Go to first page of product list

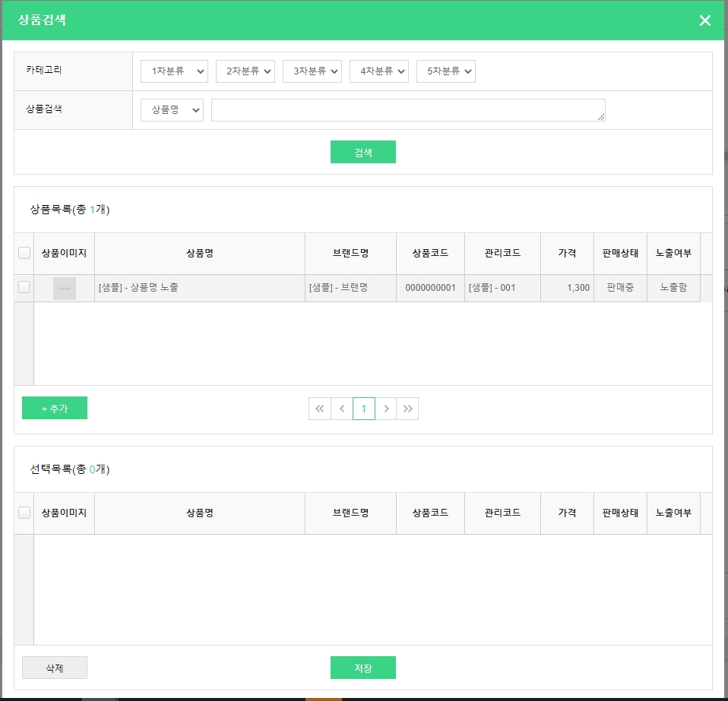coord(320,409)
